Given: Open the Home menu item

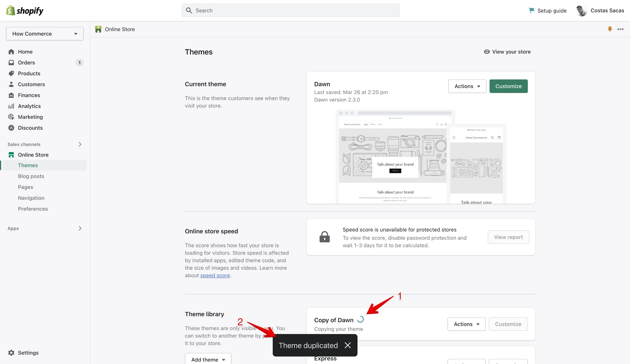Looking at the screenshot, I should (25, 52).
